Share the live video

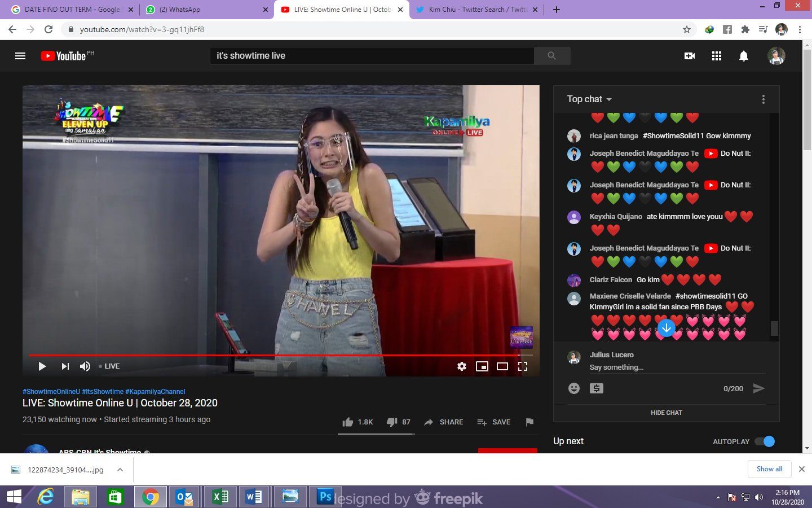[444, 422]
